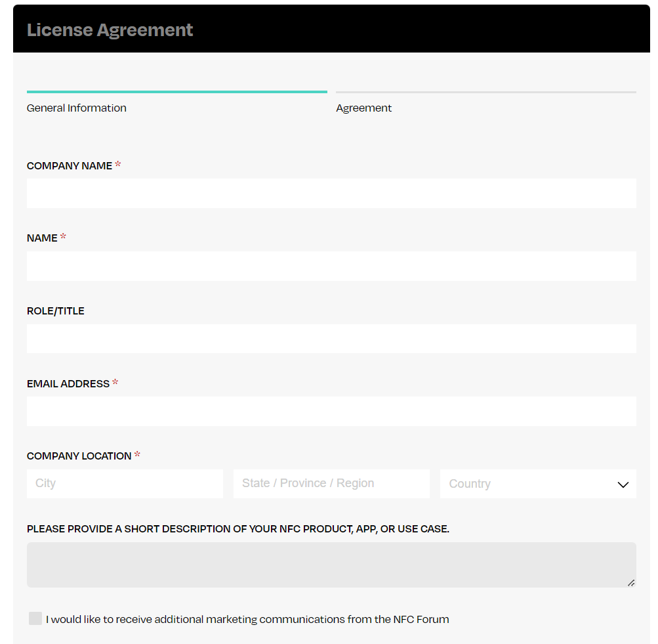Switch to the Agreement step tab
Image resolution: width=658 pixels, height=644 pixels.
click(x=363, y=108)
